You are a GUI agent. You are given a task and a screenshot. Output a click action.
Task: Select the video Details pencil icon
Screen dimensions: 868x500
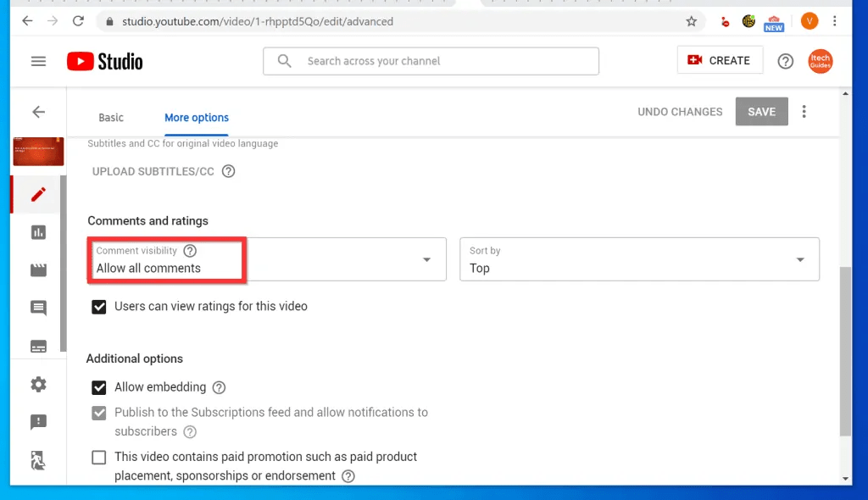pos(37,194)
